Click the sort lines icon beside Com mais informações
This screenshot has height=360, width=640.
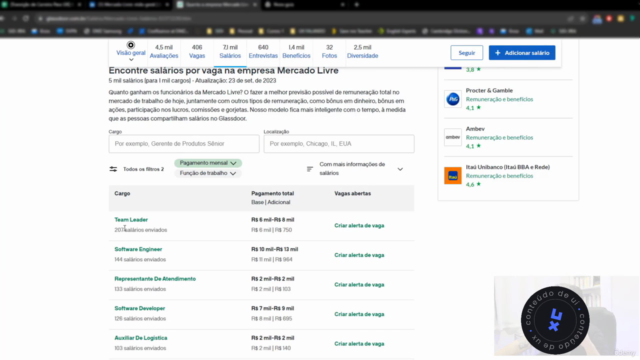point(310,169)
